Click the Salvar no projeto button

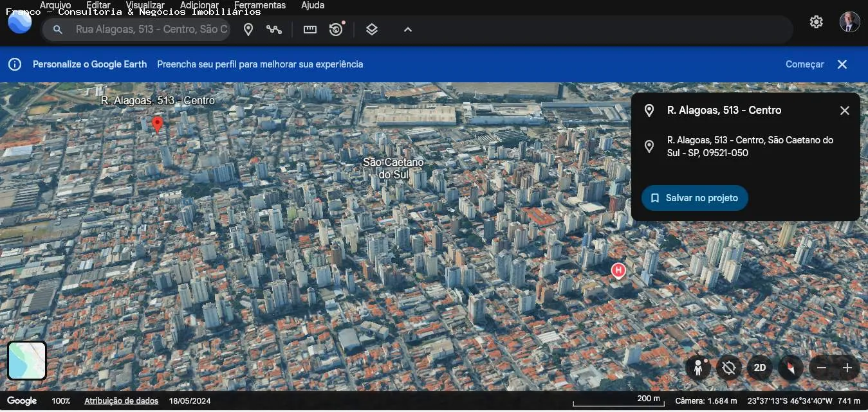[x=695, y=198]
